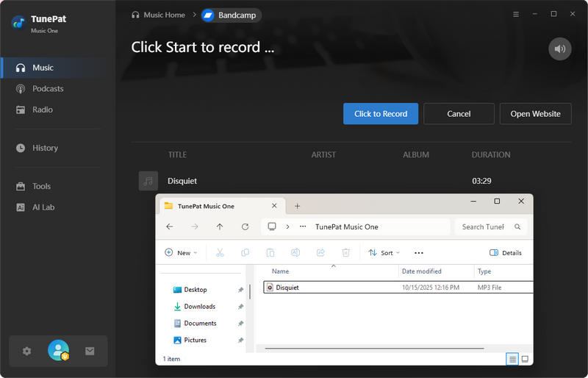The width and height of the screenshot is (588, 378).
Task: Open the user profile avatar icon
Action: tap(58, 351)
